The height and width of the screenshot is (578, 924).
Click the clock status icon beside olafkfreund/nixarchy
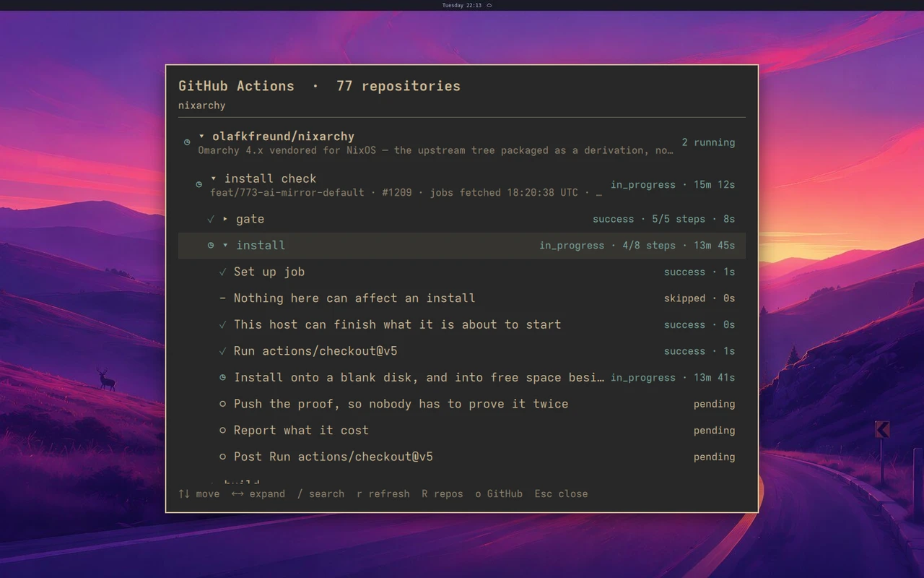tap(187, 142)
